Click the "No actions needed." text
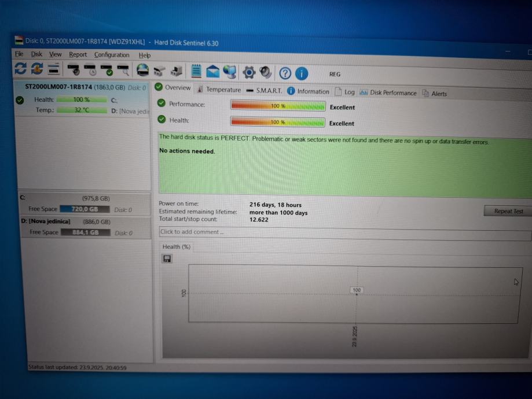The image size is (532, 399). (187, 151)
